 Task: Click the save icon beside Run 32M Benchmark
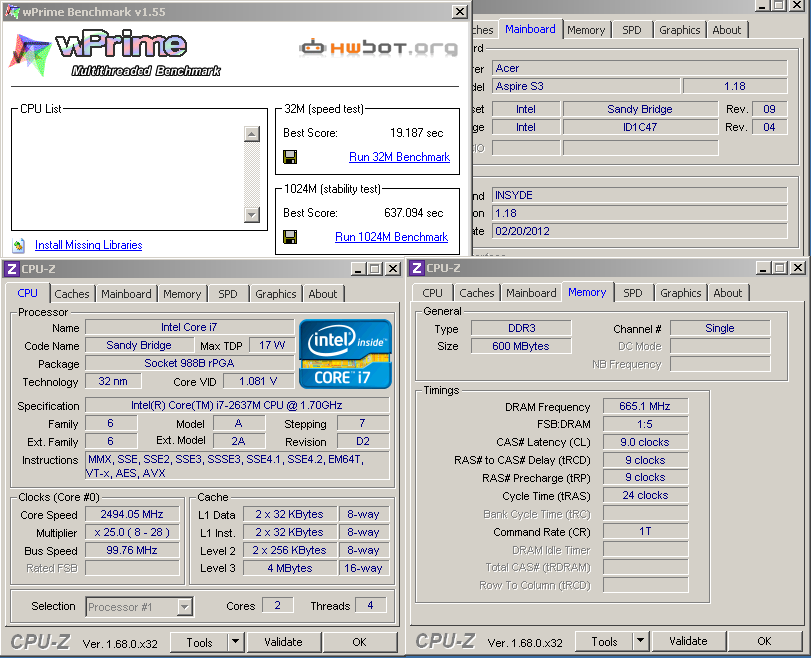(x=290, y=157)
